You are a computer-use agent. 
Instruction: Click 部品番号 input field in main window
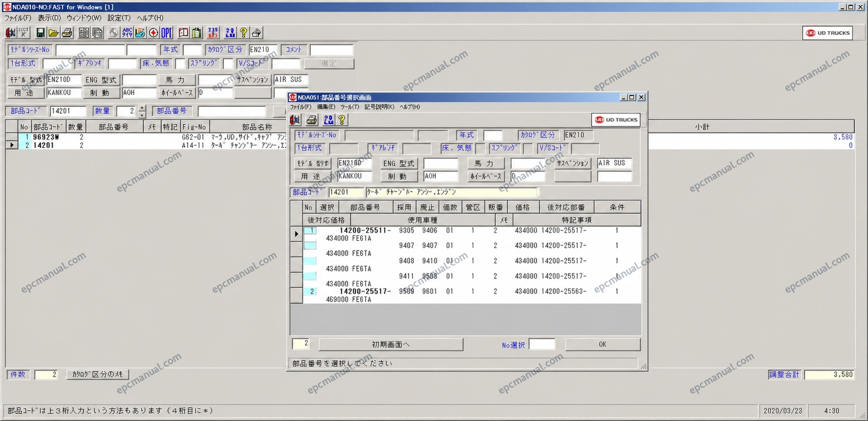point(232,111)
